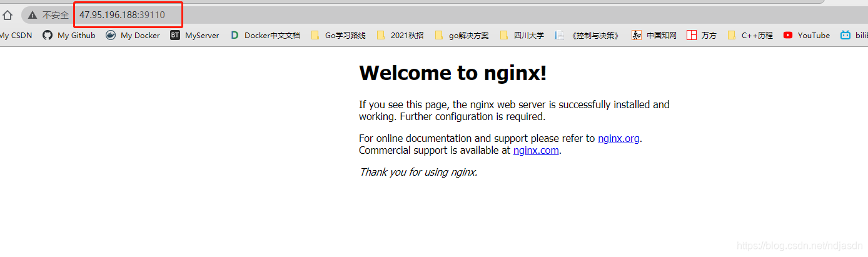Screen dimensions: 868x257
Task: Open the Docker中文文档 bookmark
Action: pos(265,36)
